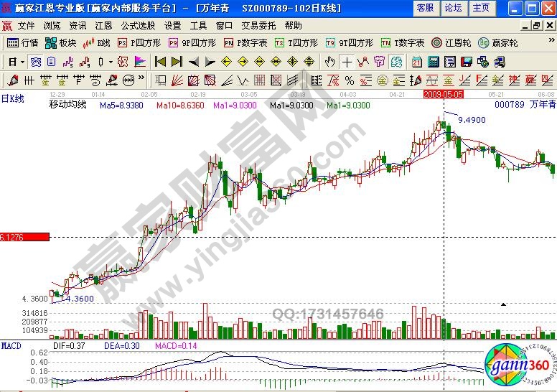
Task: Click the red 6.1276 price label
Action: (24, 237)
